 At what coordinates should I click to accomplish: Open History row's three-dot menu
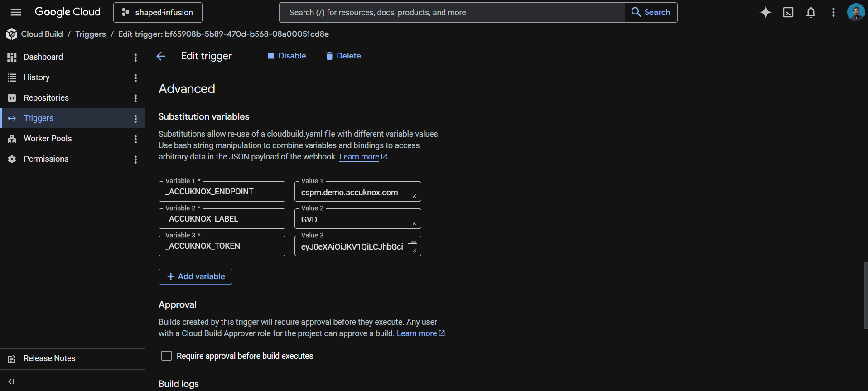[x=135, y=78]
